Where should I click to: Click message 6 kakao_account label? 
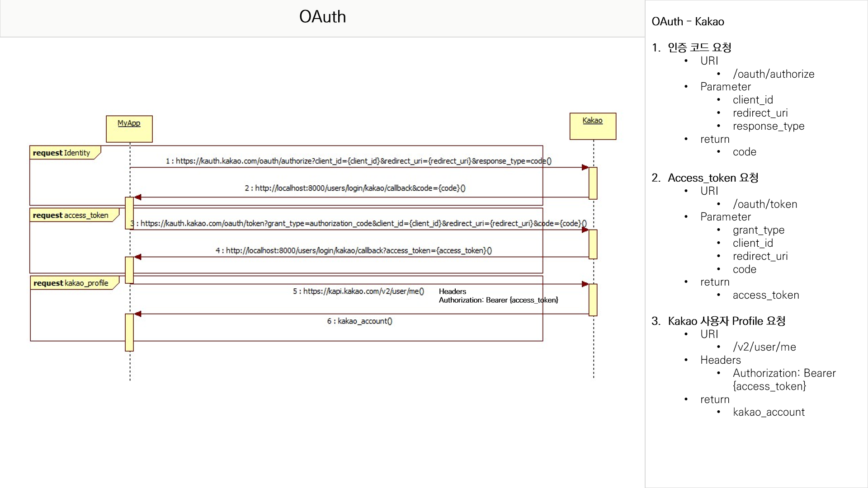tap(360, 321)
